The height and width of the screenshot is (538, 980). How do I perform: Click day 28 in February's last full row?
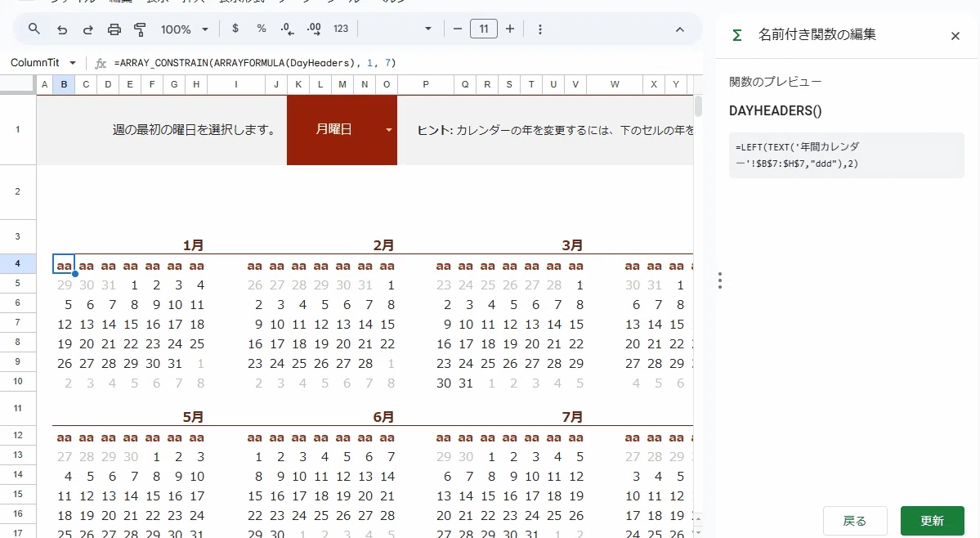point(365,363)
